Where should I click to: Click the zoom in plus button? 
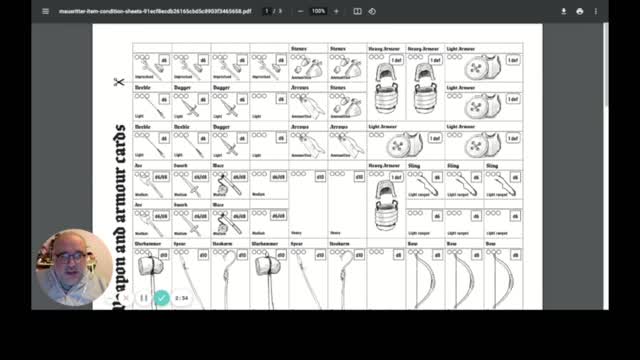tap(336, 11)
